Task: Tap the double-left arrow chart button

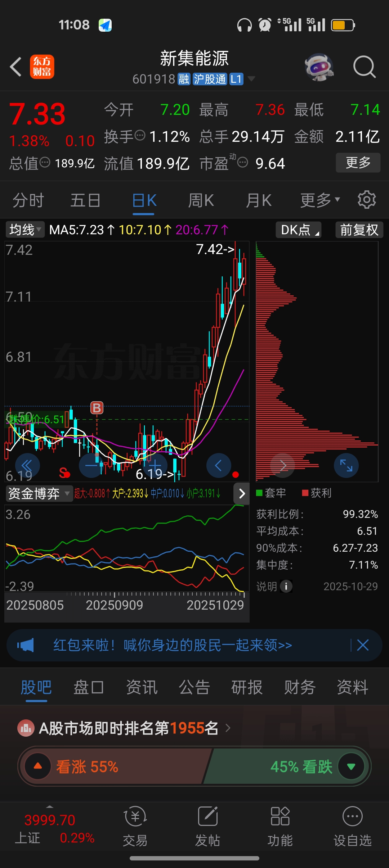Action: tap(27, 465)
